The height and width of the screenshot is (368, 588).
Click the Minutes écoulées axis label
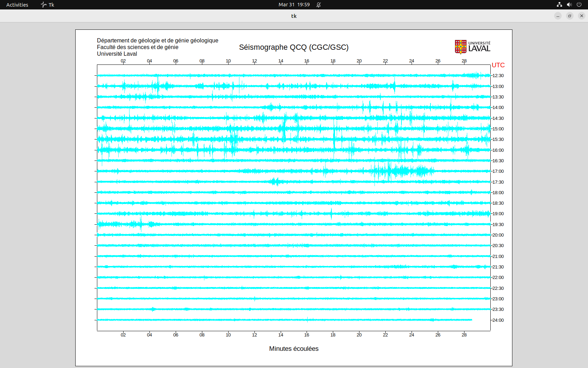(x=294, y=349)
